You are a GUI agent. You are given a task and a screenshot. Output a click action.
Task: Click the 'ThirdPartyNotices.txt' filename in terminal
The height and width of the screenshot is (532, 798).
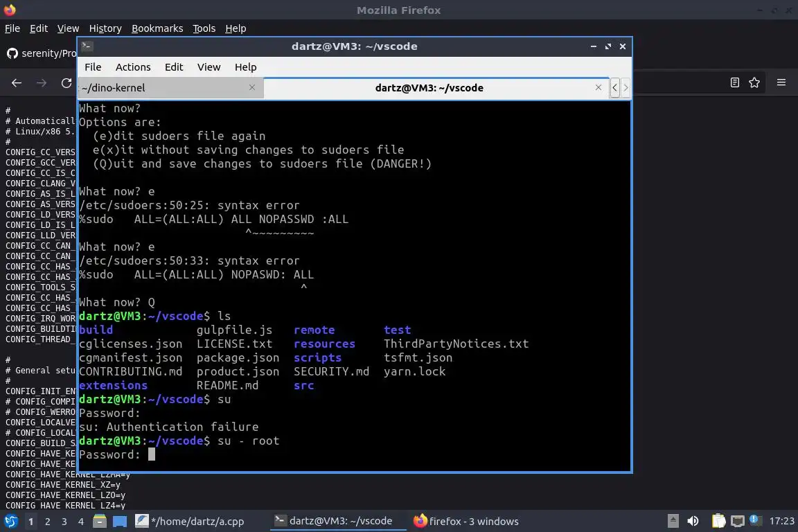(x=456, y=344)
